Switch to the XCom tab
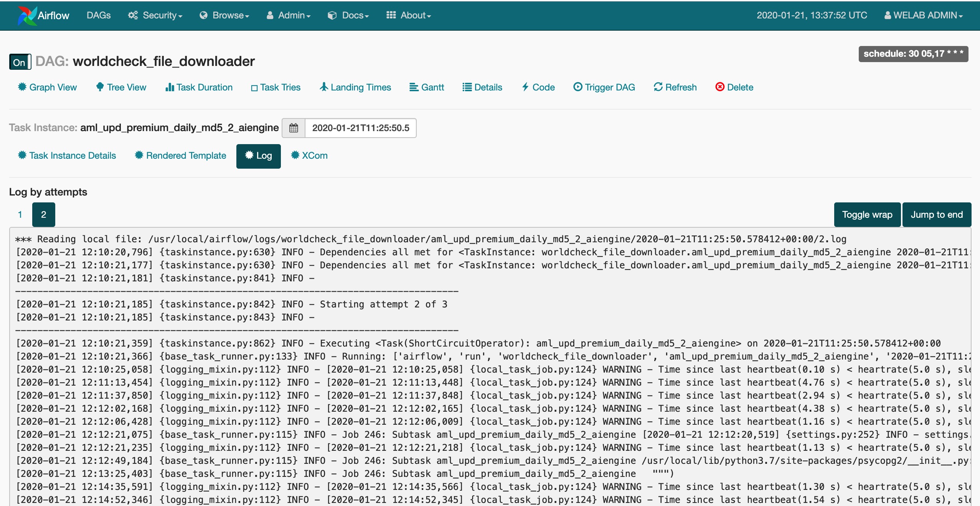This screenshot has width=980, height=506. [x=309, y=156]
